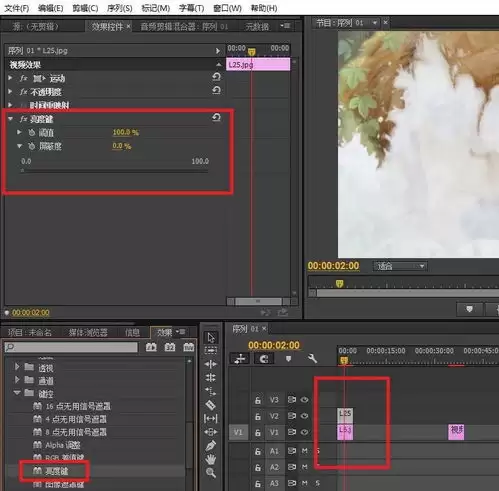Open timeline display settings wrench
This screenshot has width=499, height=491.
[312, 359]
